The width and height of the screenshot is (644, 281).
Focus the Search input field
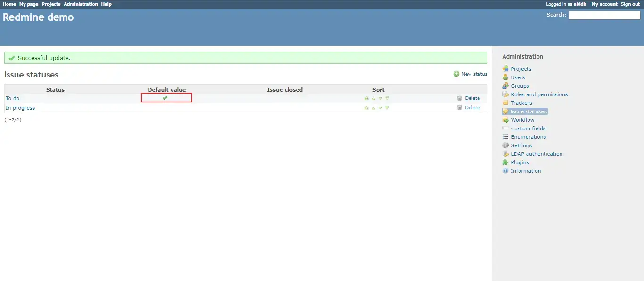pyautogui.click(x=604, y=15)
